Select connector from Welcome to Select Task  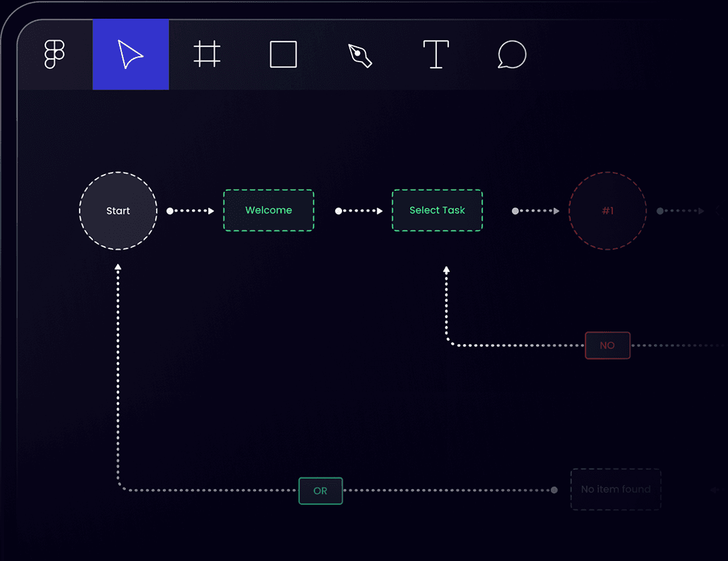359,211
